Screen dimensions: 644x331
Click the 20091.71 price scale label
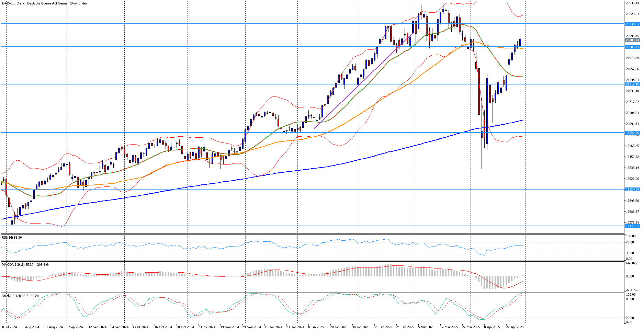(632, 124)
